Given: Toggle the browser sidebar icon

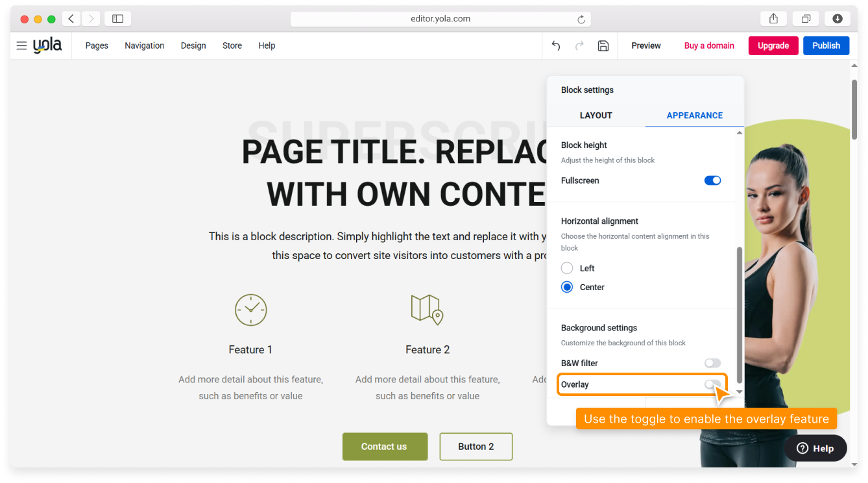Looking at the screenshot, I should [x=117, y=19].
